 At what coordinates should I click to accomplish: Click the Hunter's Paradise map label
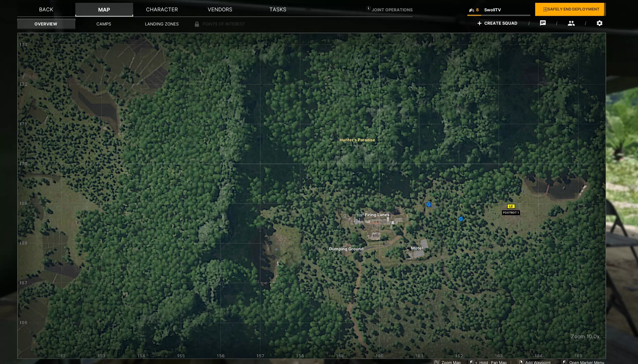(357, 140)
